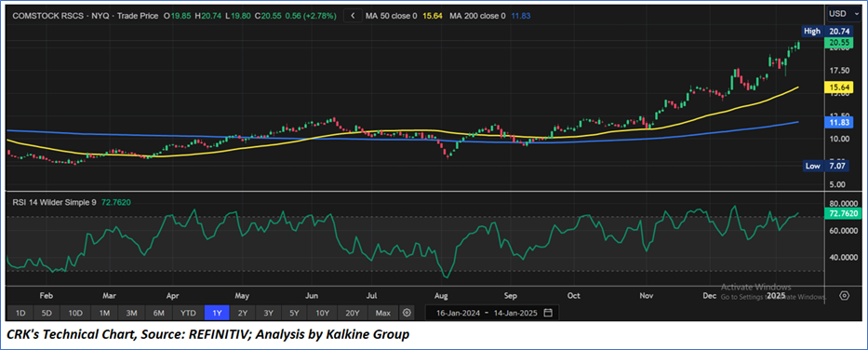Click the RSI 14 Wilder Simple 9 label
Viewport: 868px width, 350px height.
[55, 203]
